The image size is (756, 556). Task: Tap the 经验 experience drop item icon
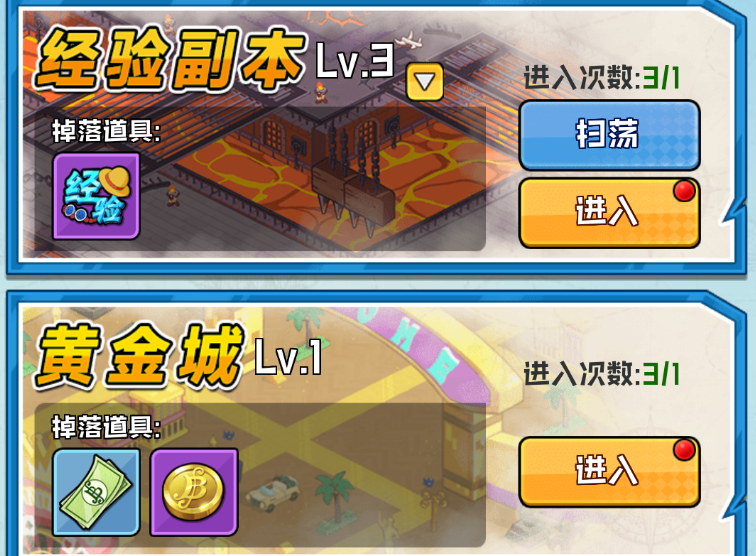point(96,196)
